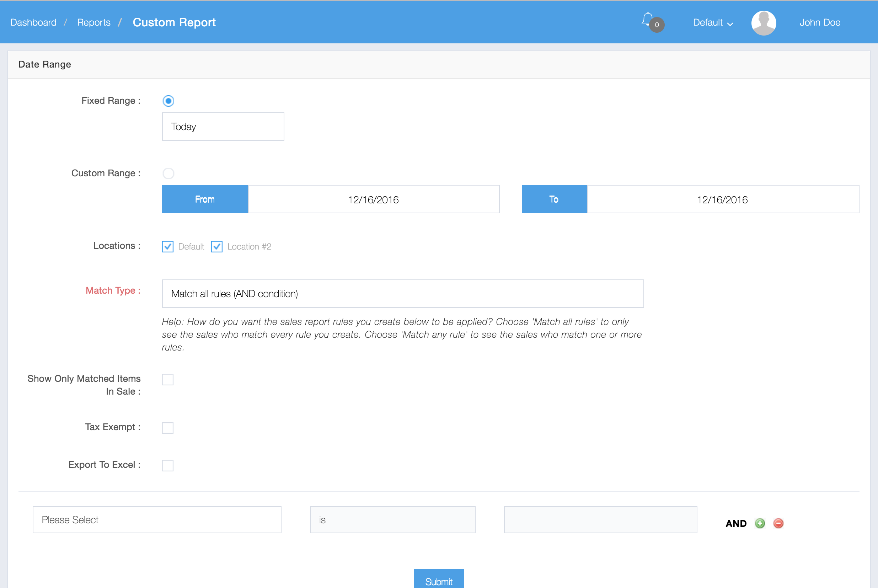
Task: Open the Reports breadcrumb link
Action: [94, 22]
